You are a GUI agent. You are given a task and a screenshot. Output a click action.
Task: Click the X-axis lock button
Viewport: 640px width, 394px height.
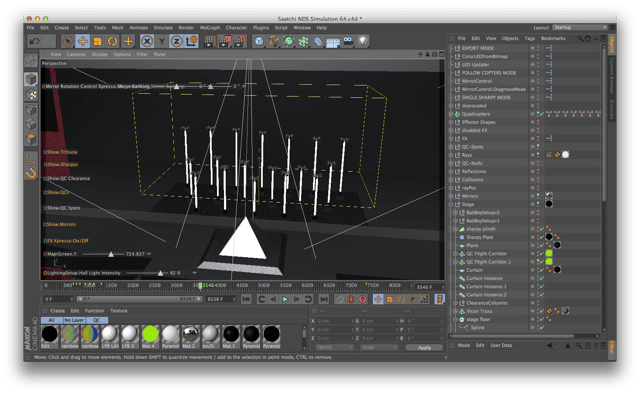[x=147, y=41]
